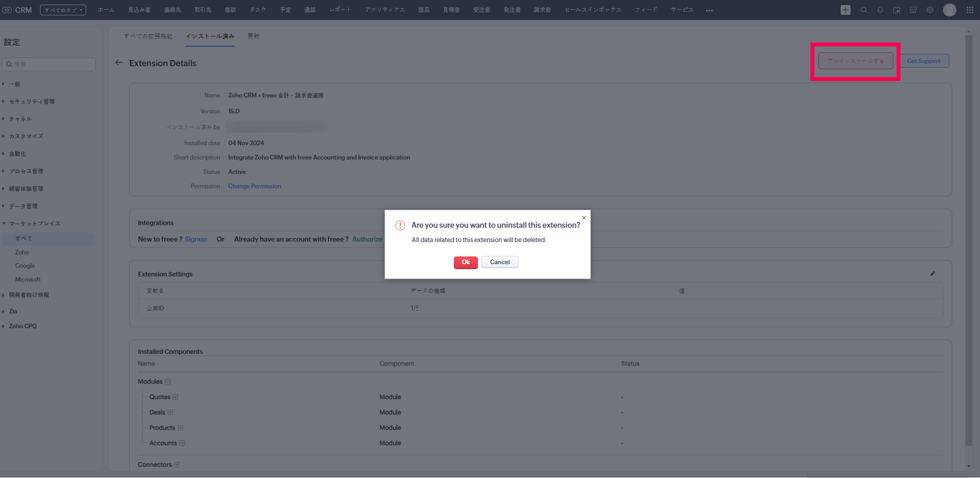980x478 pixels.
Task: Edit Extension Settings with the pencil icon
Action: [933, 274]
